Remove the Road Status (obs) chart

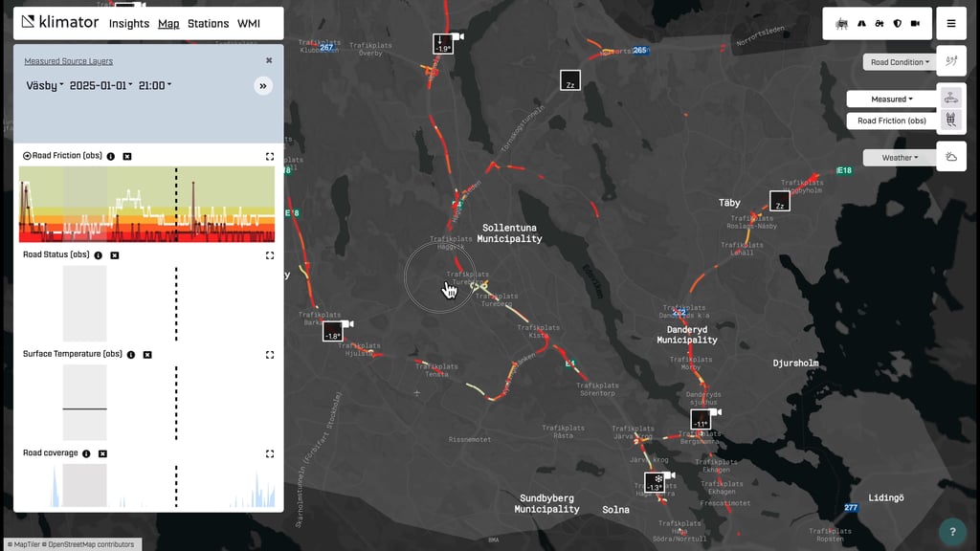click(x=115, y=255)
